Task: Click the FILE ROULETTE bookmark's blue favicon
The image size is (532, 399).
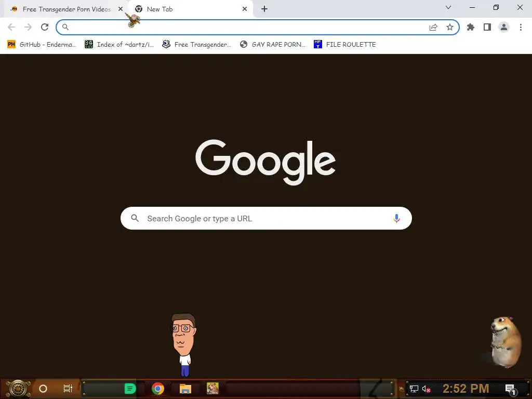Action: pos(317,45)
